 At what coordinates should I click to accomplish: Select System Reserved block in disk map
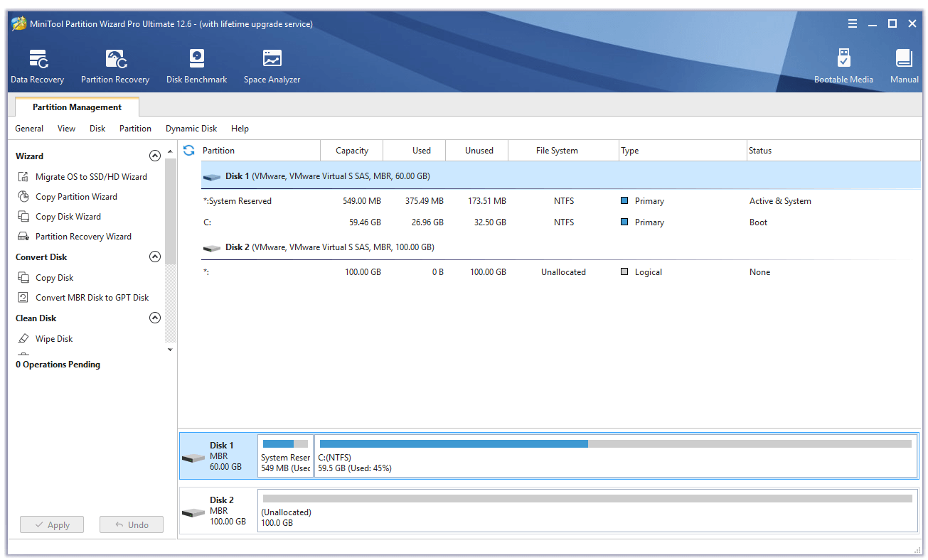point(285,456)
